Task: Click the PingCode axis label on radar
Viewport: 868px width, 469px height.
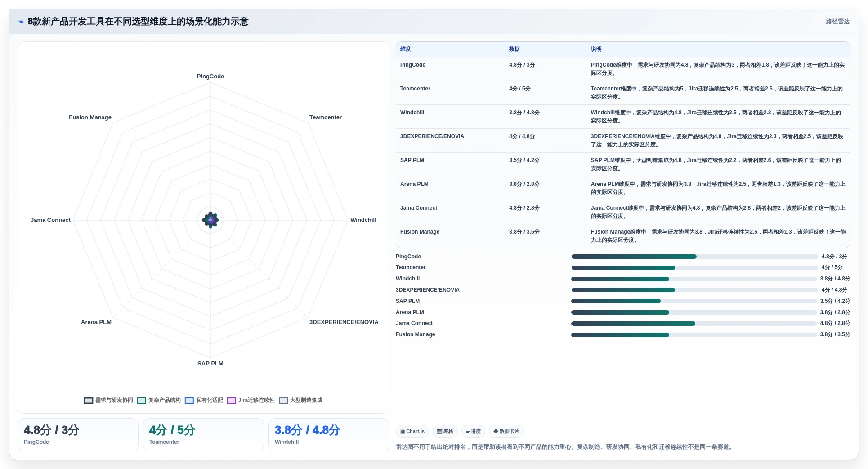Action: (210, 77)
